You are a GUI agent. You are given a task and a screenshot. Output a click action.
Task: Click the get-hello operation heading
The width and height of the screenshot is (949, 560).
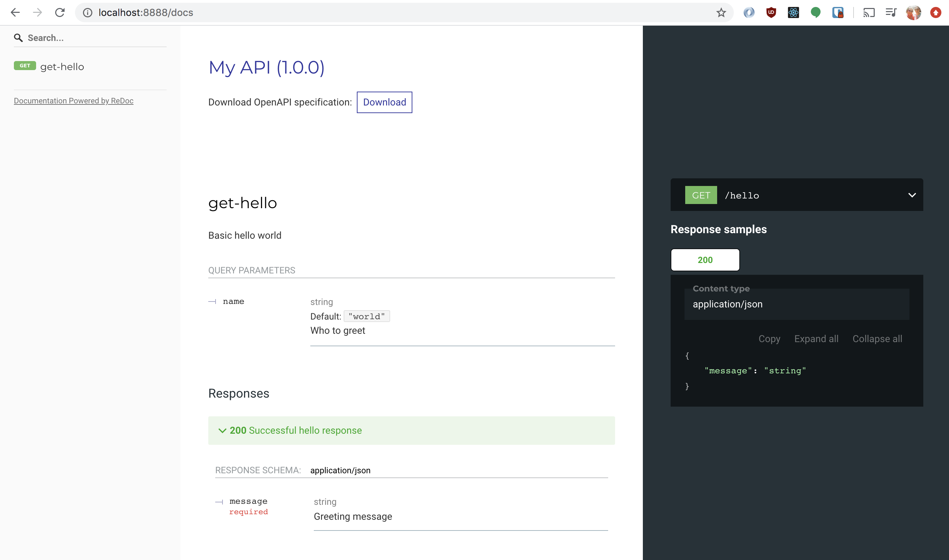pos(242,203)
